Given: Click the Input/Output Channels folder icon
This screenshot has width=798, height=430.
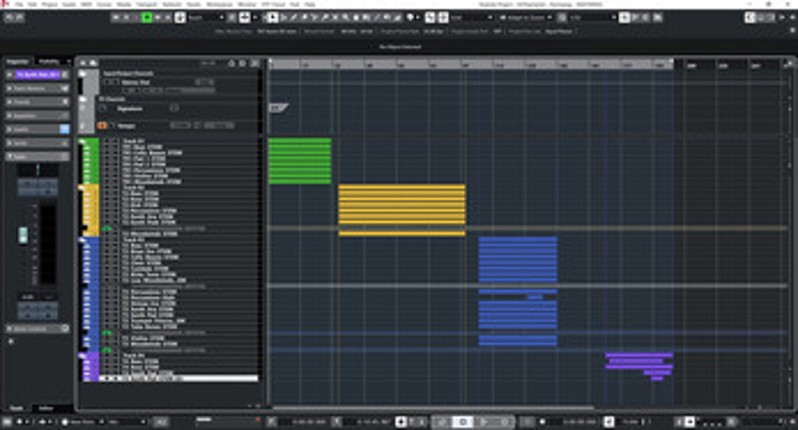Looking at the screenshot, I should 82,73.
